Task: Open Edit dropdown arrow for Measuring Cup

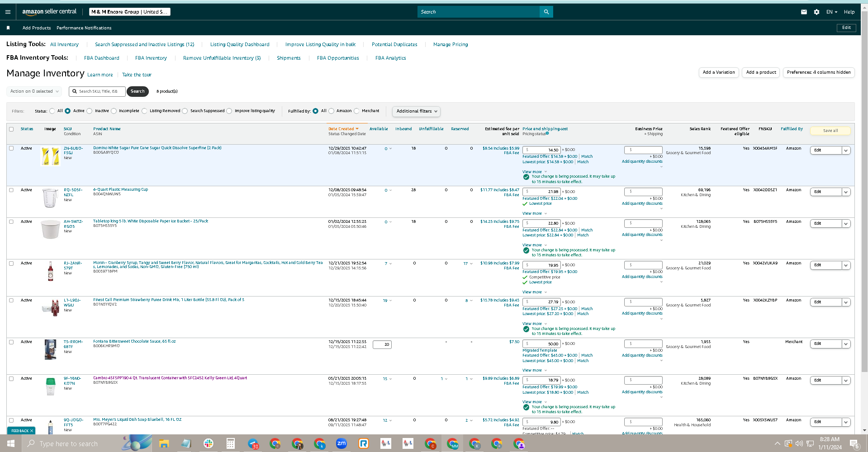Action: point(846,192)
